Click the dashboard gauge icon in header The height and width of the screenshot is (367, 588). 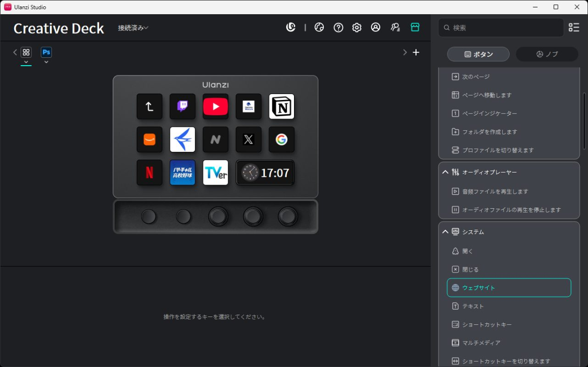319,27
